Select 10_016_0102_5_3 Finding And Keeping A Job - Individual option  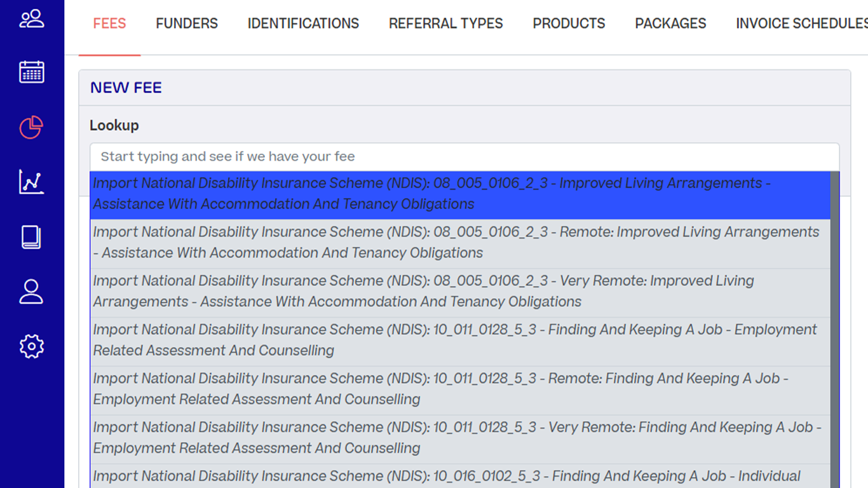[460, 477]
